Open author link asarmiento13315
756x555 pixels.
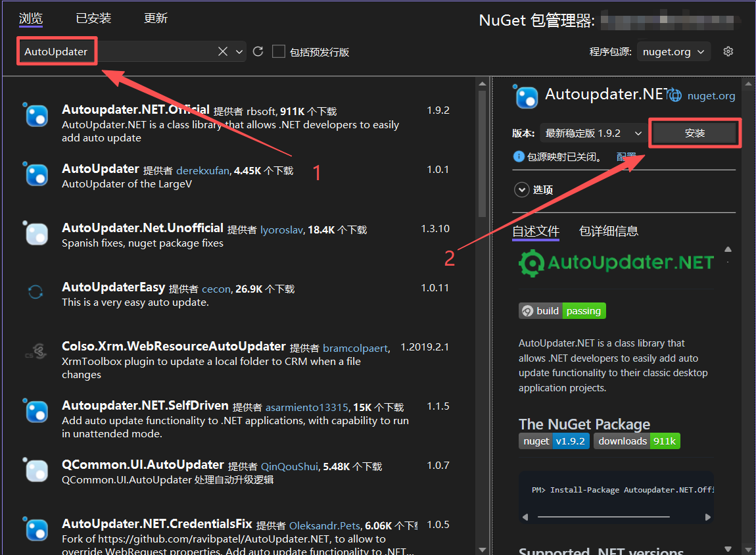(x=306, y=408)
